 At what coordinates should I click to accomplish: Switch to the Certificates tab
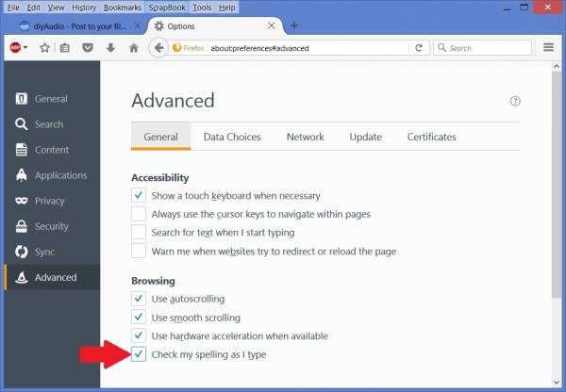pos(431,137)
